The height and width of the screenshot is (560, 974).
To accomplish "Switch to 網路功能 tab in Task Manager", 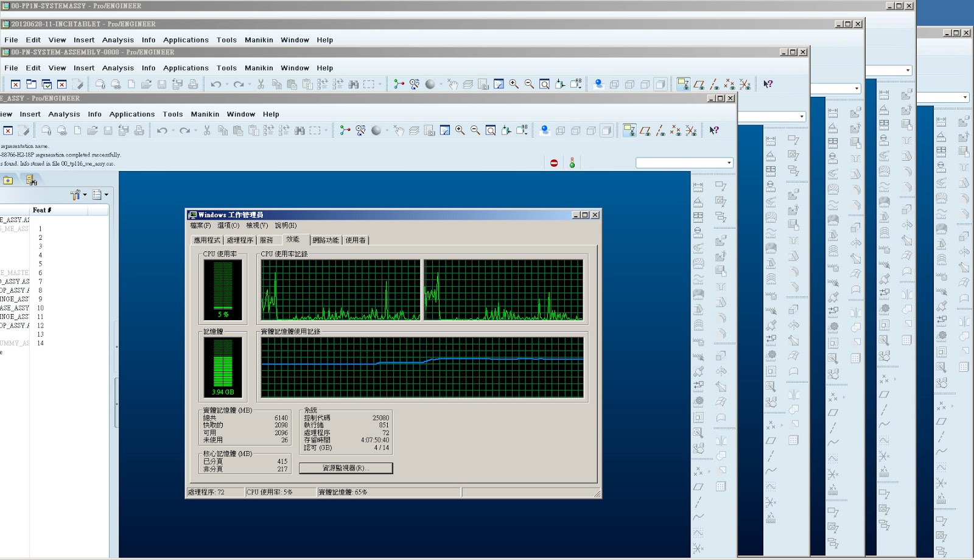I will (325, 240).
